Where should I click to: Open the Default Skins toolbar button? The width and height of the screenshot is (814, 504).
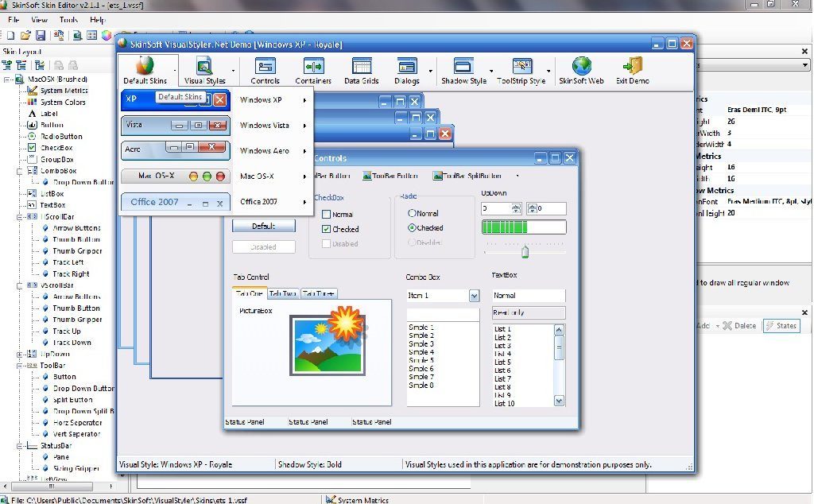click(x=145, y=70)
